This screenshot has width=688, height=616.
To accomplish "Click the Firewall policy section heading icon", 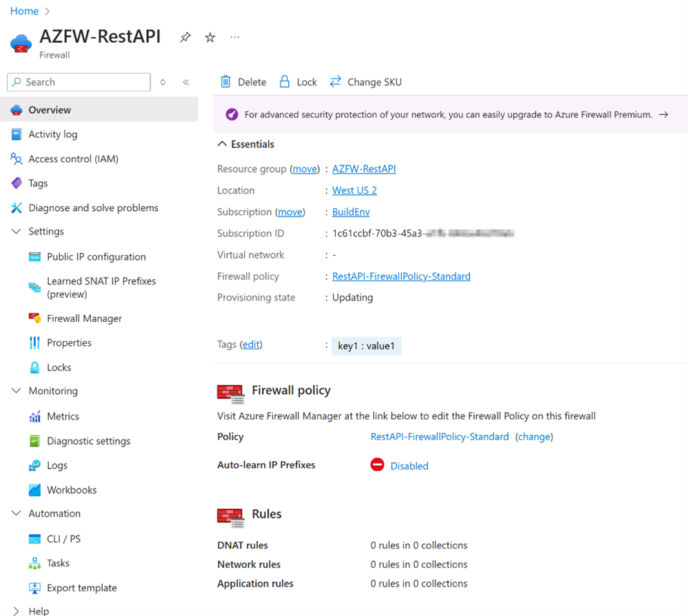I will 231,393.
